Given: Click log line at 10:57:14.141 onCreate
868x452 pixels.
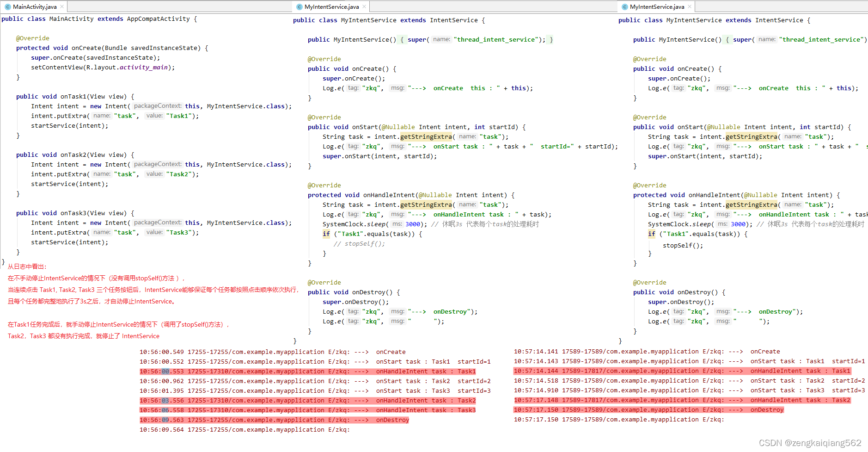Looking at the screenshot, I should click(647, 352).
